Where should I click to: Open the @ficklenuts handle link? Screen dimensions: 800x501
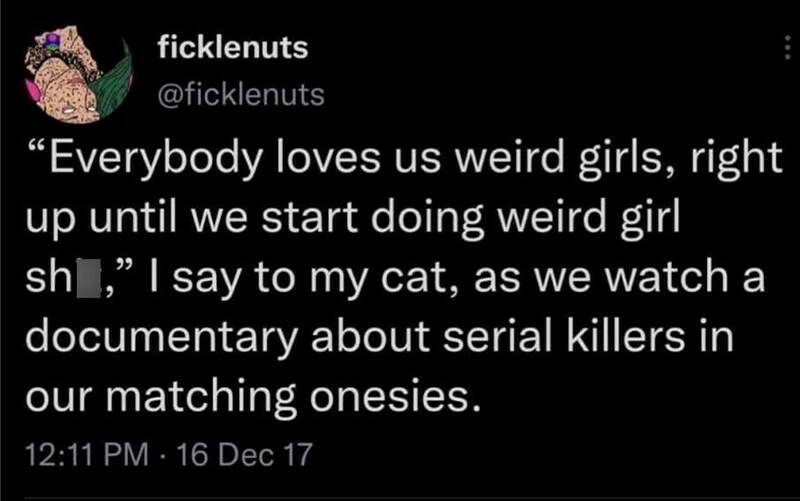[241, 94]
